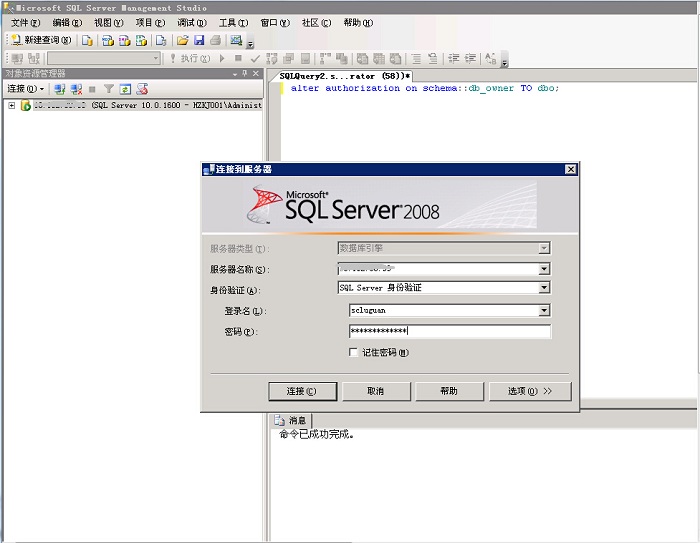Screen dimensions: 700x543
Task: Open the Help (帮助) menu
Action: tap(358, 23)
